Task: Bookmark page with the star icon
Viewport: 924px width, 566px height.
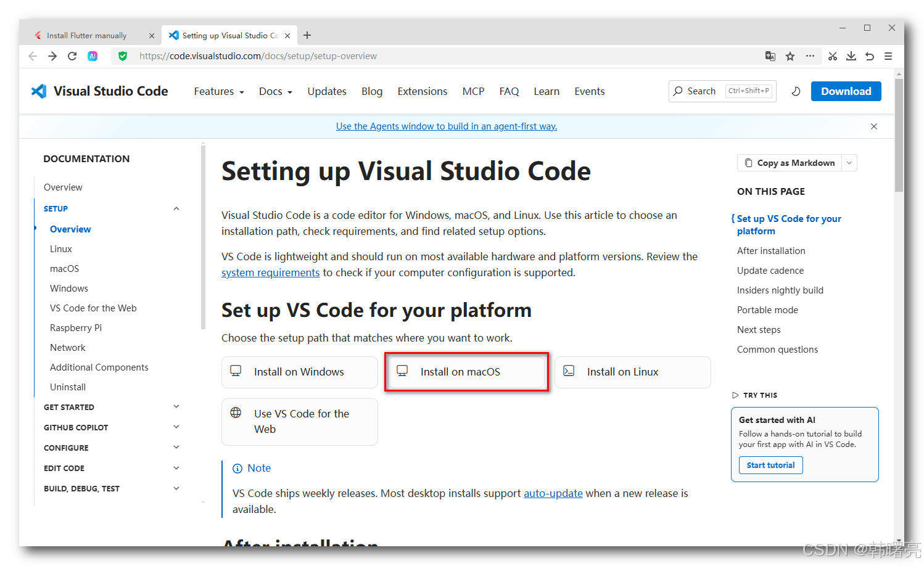Action: [790, 56]
